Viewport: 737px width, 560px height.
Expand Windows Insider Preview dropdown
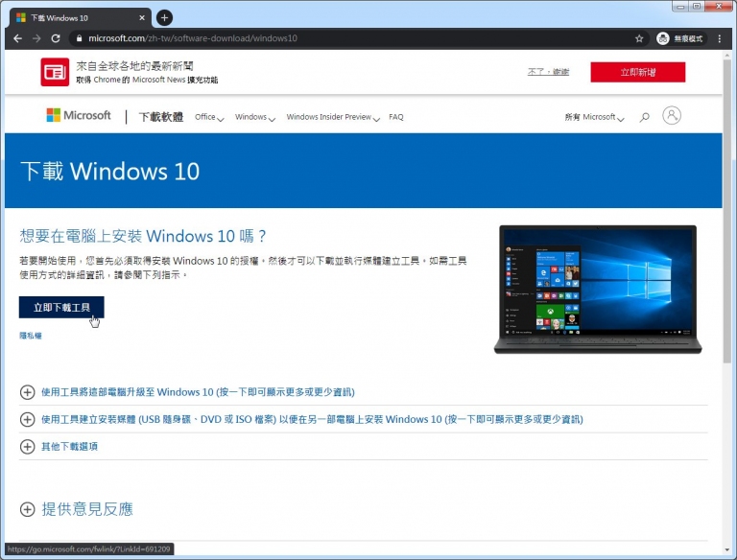point(333,117)
